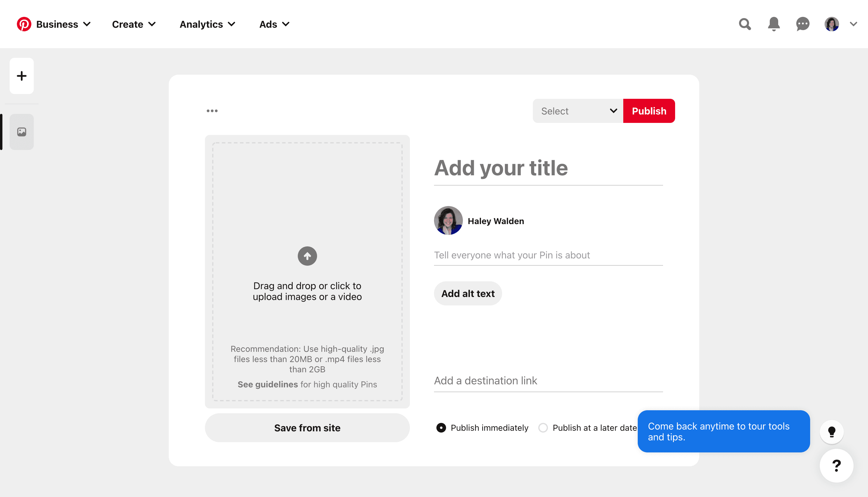Click the image upload arrow icon
Image resolution: width=868 pixels, height=497 pixels.
click(x=307, y=256)
